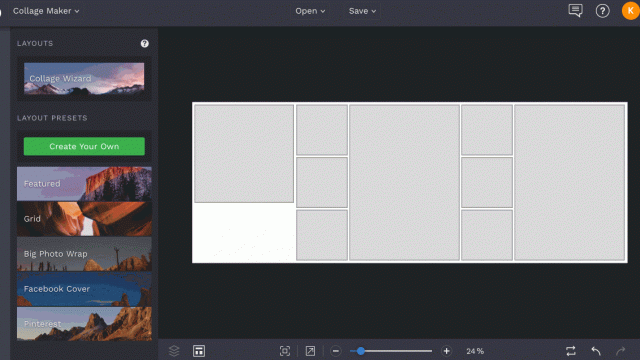The height and width of the screenshot is (360, 640).
Task: Open the Collage Maker dropdown
Action: tap(46, 11)
